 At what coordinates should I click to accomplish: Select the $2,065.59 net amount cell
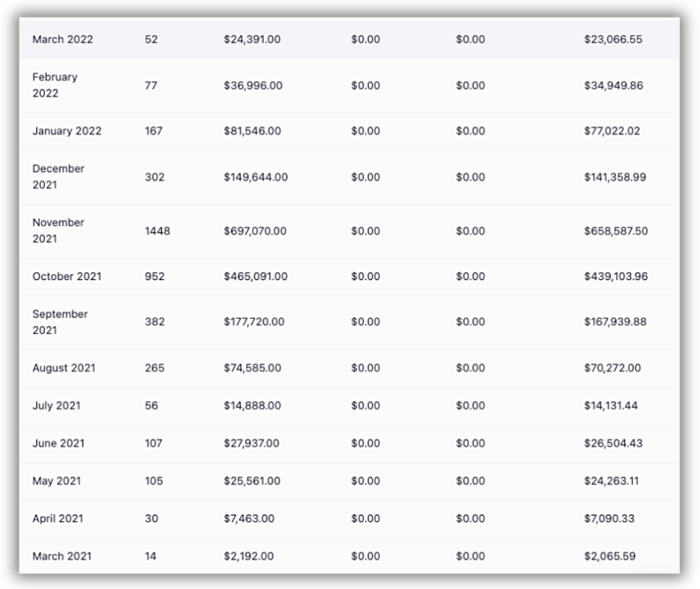tap(610, 556)
